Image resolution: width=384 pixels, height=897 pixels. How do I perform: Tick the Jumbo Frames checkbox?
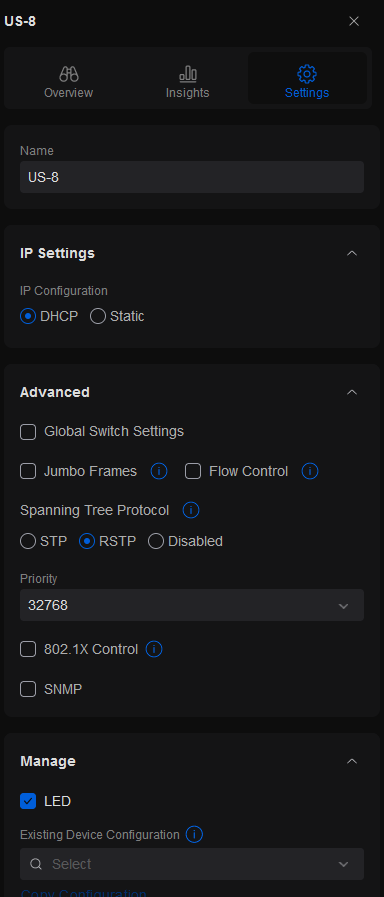(x=28, y=471)
